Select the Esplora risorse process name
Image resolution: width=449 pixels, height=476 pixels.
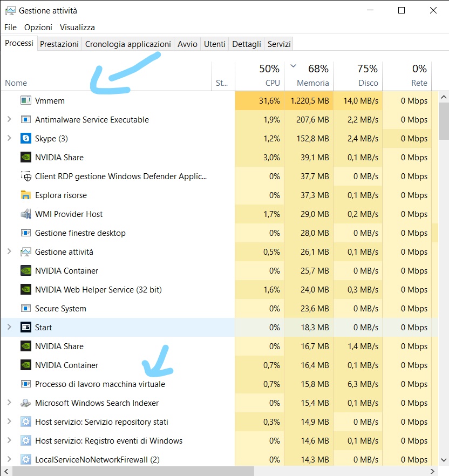pyautogui.click(x=61, y=195)
